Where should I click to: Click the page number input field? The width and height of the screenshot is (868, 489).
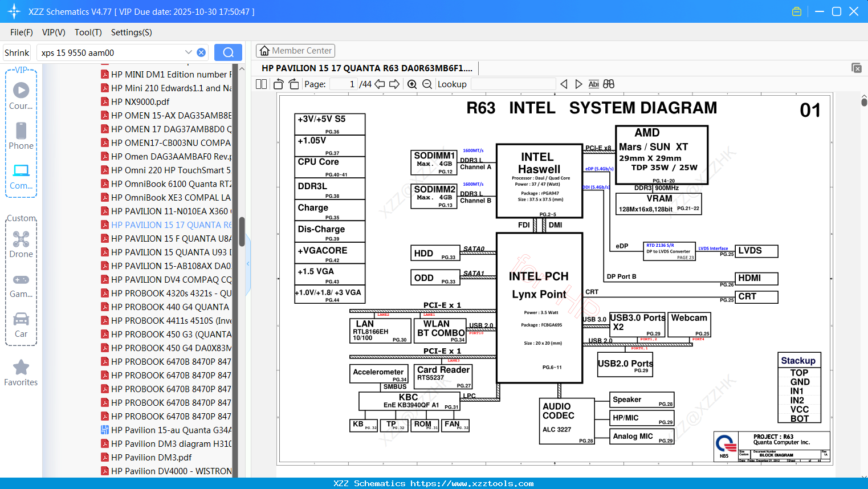344,84
